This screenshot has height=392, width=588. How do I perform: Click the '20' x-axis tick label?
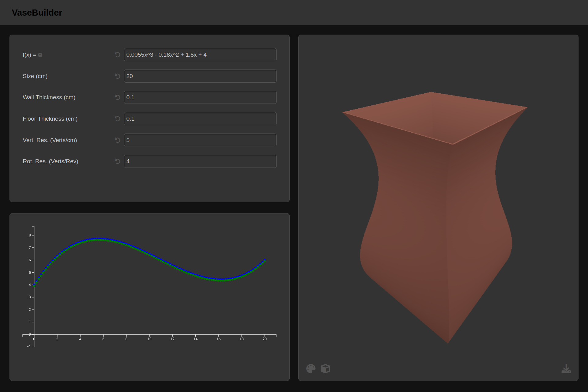click(x=265, y=339)
